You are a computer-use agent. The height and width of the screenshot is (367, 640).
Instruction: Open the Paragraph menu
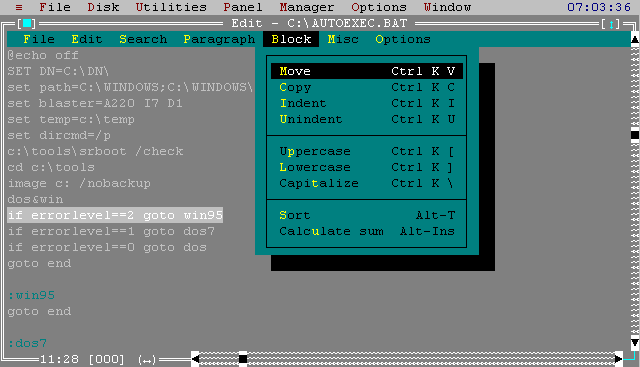[219, 39]
